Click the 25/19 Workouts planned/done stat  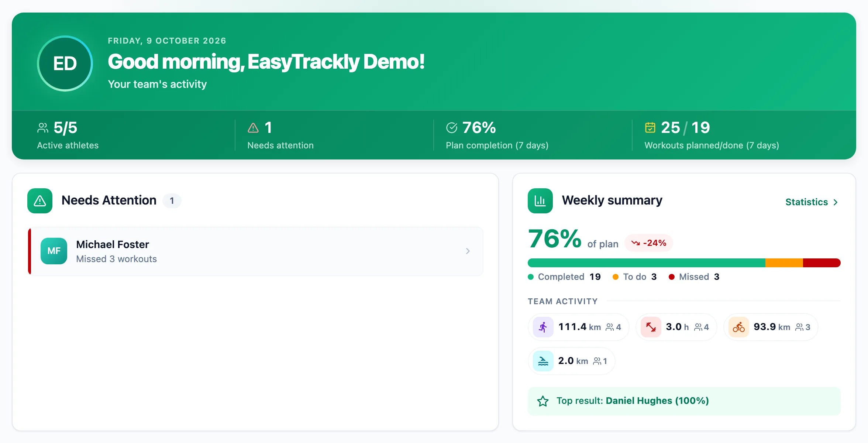[712, 135]
